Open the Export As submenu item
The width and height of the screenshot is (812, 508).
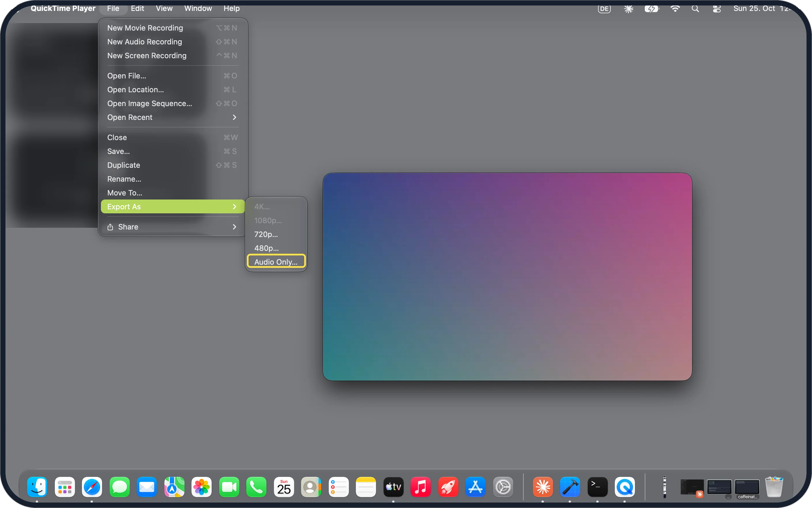(x=172, y=207)
